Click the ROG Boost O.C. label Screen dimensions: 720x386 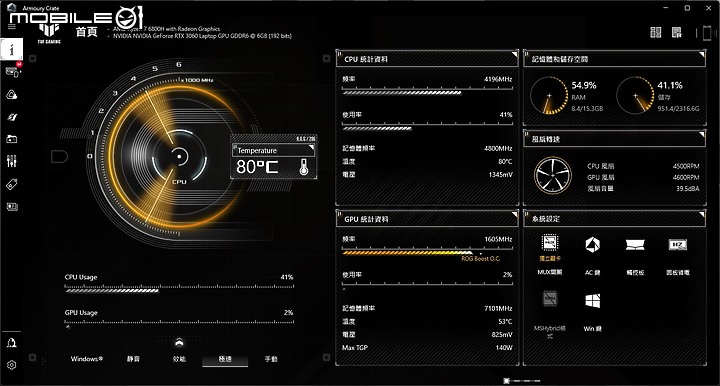(481, 258)
